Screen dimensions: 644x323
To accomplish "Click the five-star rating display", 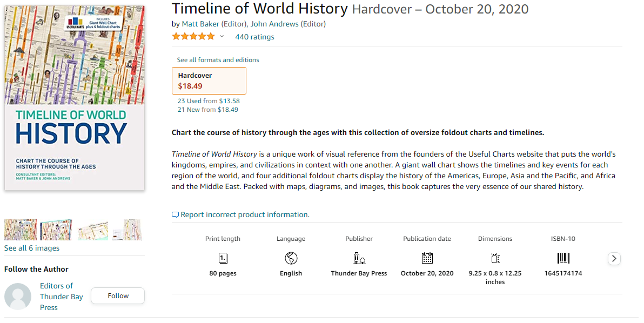I will coord(193,37).
